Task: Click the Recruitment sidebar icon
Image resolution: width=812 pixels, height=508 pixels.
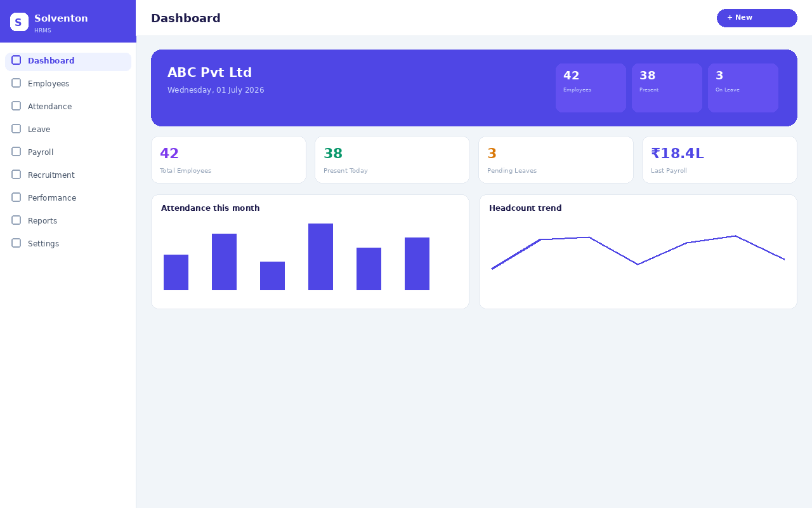Action: (16, 175)
